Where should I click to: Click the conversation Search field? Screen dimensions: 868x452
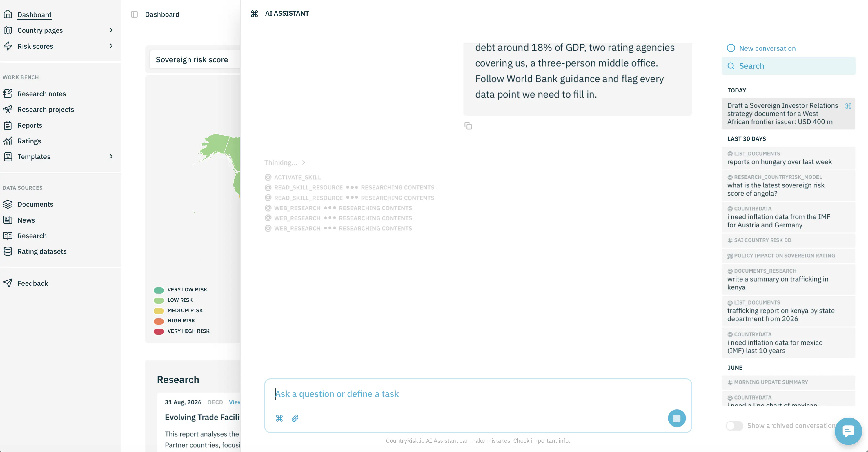click(788, 66)
